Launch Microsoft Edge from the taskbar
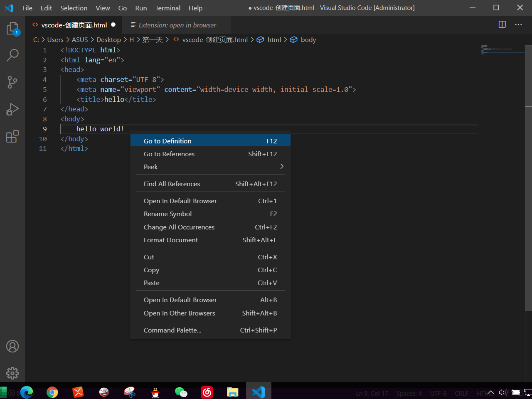This screenshot has width=532, height=399. (x=27, y=392)
